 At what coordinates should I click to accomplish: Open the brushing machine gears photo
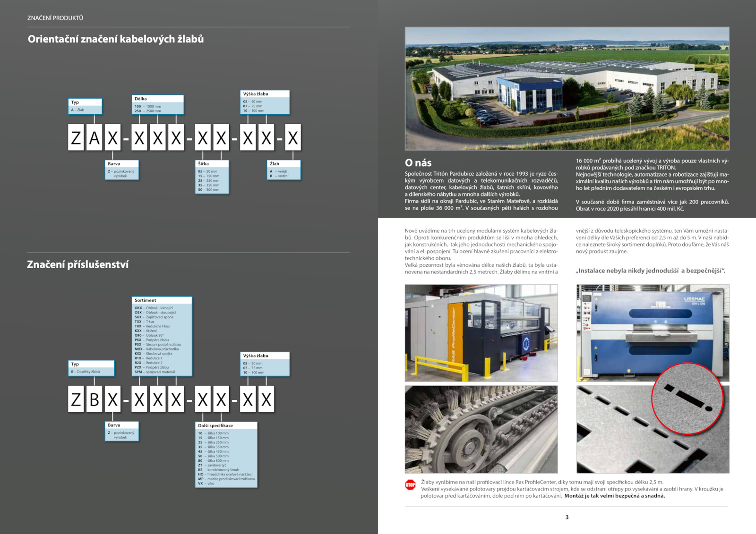pyautogui.click(x=481, y=429)
